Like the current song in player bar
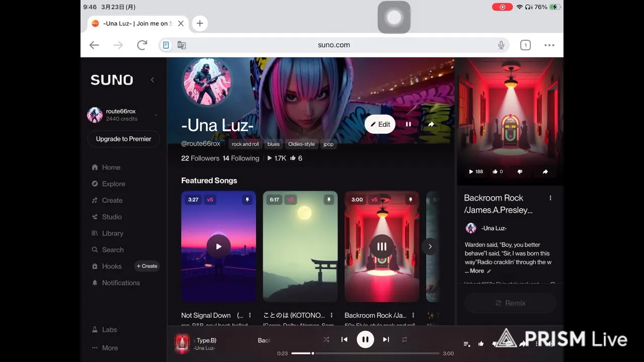644x362 pixels. pos(481,344)
